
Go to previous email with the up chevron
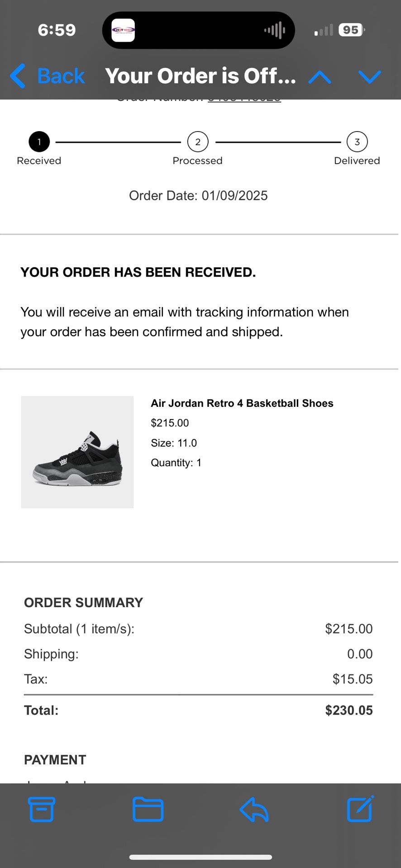(319, 77)
